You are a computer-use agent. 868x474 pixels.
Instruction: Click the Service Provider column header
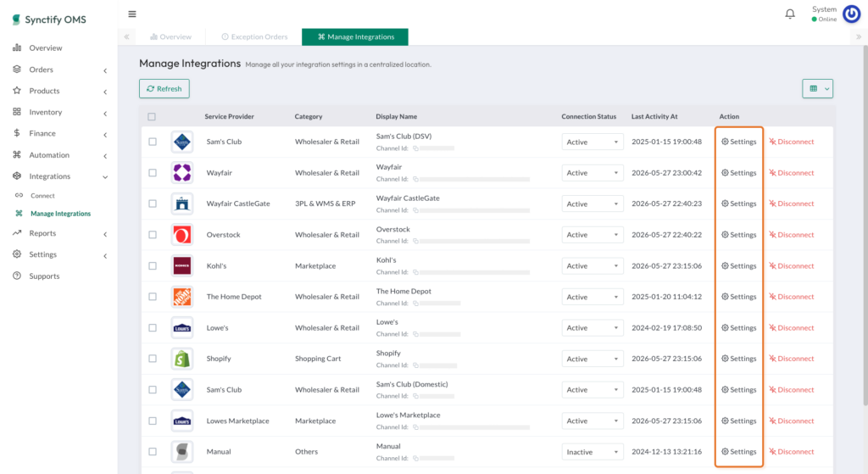point(229,117)
